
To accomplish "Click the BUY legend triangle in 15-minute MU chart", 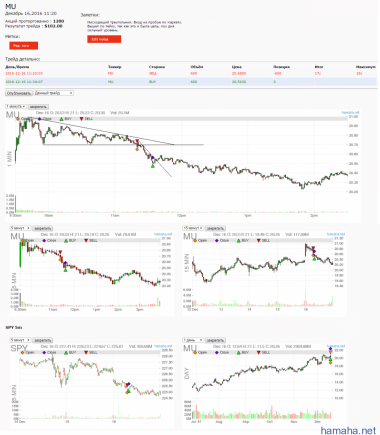I will pyautogui.click(x=238, y=240).
